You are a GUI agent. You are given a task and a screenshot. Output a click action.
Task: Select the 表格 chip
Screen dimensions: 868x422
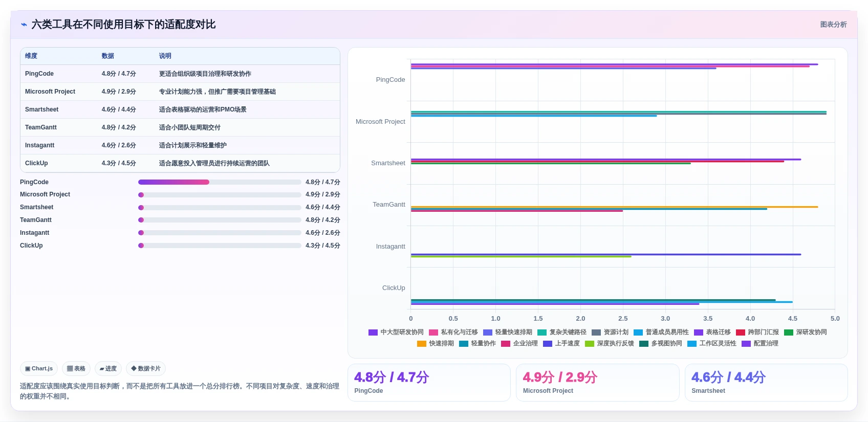[x=76, y=368]
